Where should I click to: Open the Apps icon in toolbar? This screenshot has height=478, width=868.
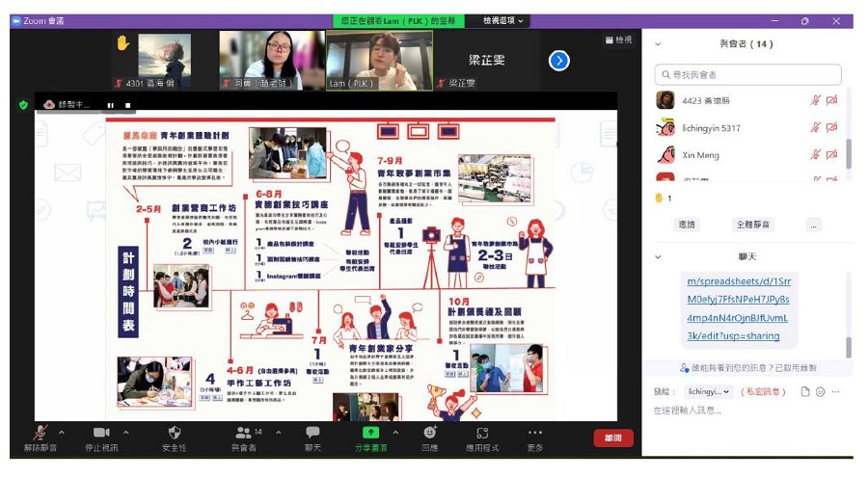pyautogui.click(x=482, y=433)
